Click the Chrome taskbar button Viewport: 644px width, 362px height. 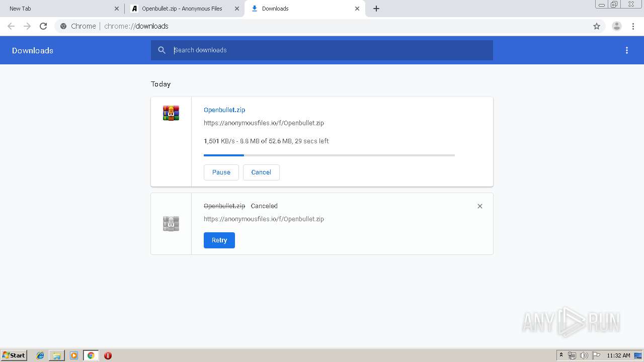(91, 355)
